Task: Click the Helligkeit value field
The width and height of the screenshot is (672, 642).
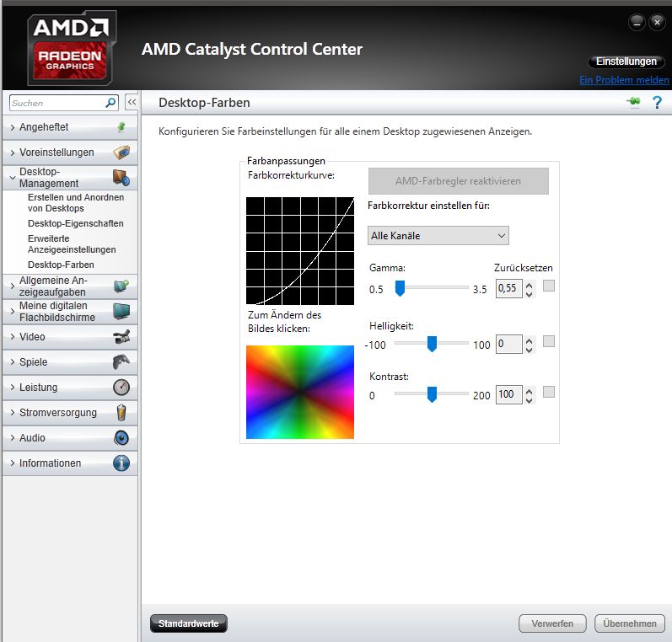Action: (x=508, y=344)
